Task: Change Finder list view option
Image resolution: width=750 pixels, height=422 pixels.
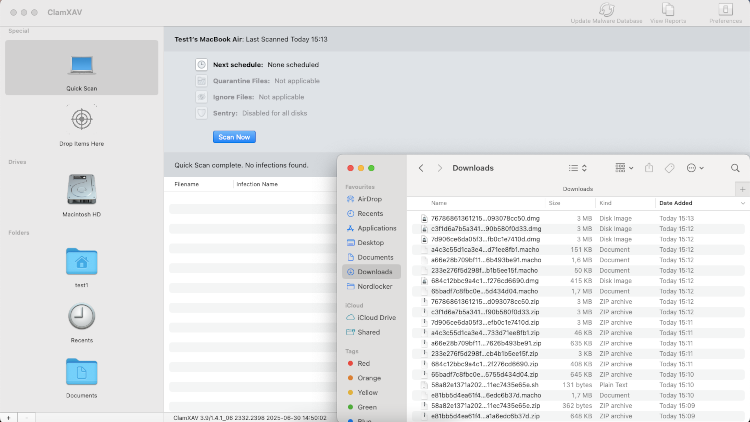Action: pyautogui.click(x=577, y=168)
